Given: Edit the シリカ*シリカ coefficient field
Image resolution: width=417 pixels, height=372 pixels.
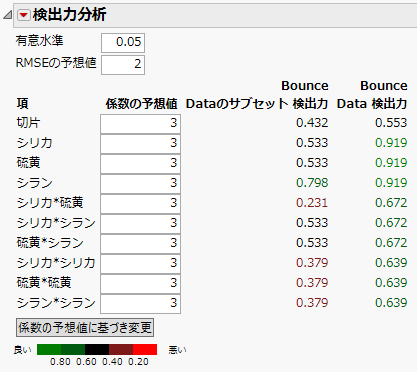Looking at the screenshot, I should (140, 264).
